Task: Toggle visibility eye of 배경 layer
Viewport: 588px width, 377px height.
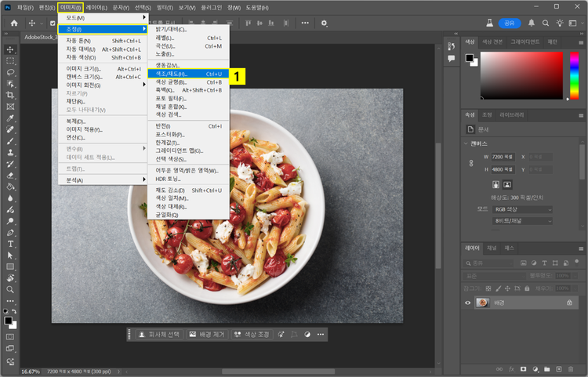Action: [x=467, y=303]
